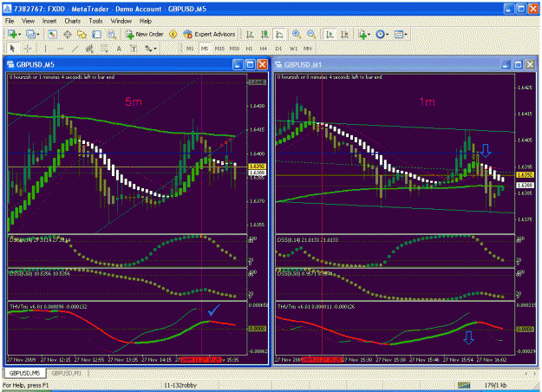Open the Indicators list dropdown arrow
542x392 pixels.
pyautogui.click(x=369, y=34)
